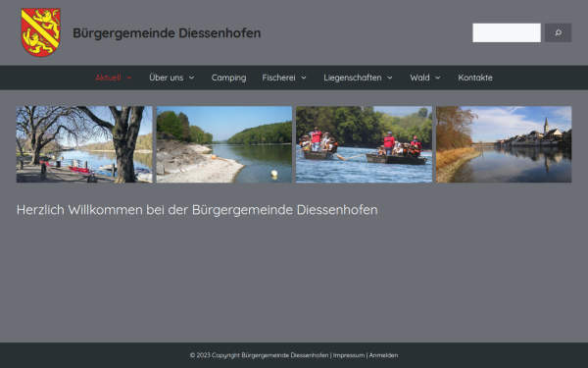This screenshot has height=368, width=588.
Task: Open the Anmelden footer link
Action: tap(383, 355)
